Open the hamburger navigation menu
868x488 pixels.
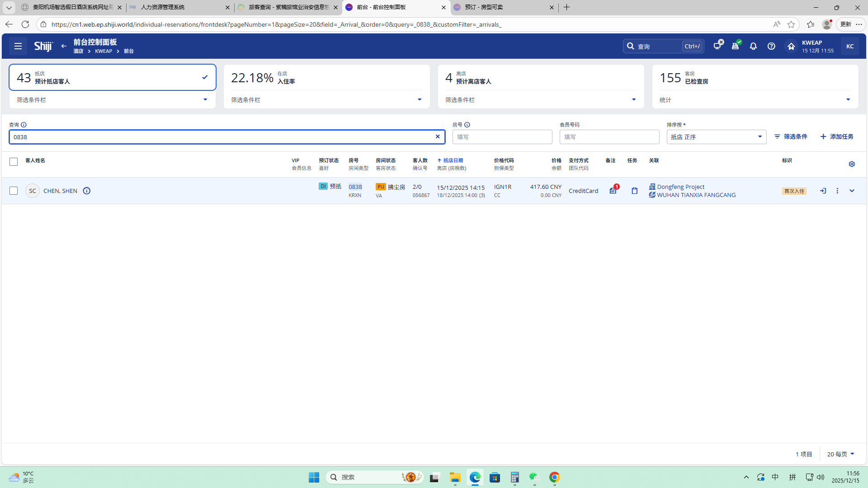coord(18,46)
